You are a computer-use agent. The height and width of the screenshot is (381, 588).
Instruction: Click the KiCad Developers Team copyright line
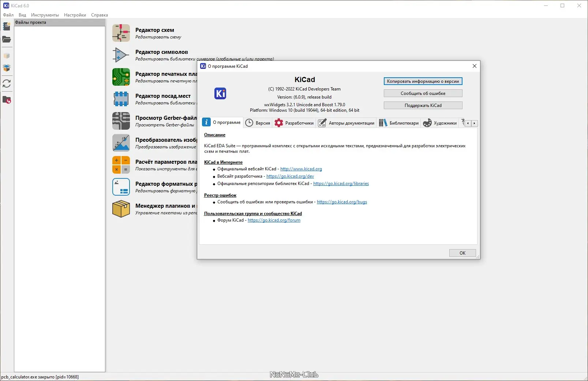(x=304, y=89)
